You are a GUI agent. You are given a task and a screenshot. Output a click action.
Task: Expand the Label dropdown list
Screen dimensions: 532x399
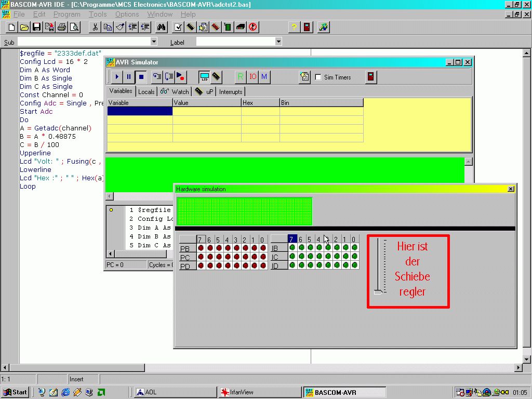tap(278, 42)
